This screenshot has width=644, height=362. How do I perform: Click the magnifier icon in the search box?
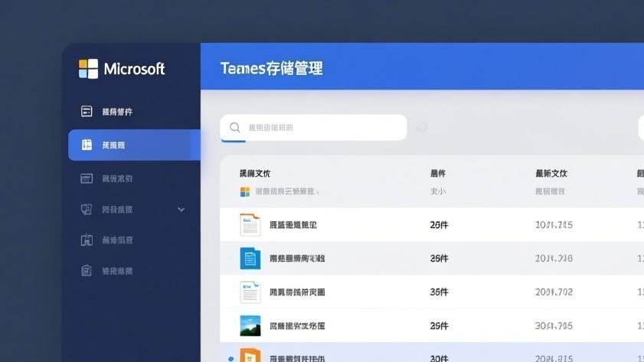(x=235, y=128)
